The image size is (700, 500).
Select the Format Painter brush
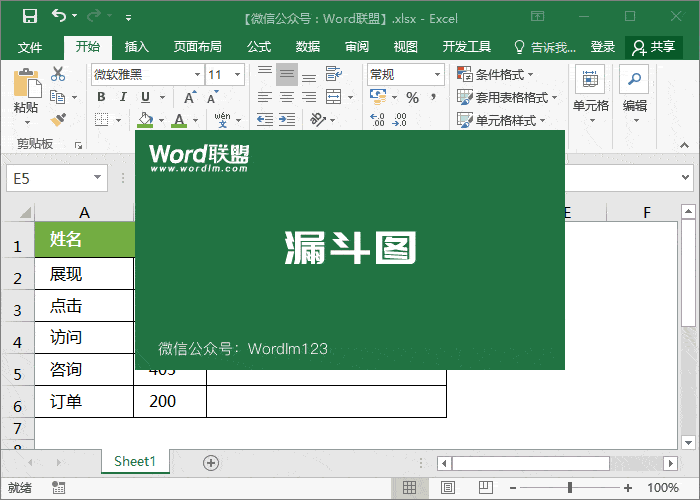pyautogui.click(x=58, y=120)
